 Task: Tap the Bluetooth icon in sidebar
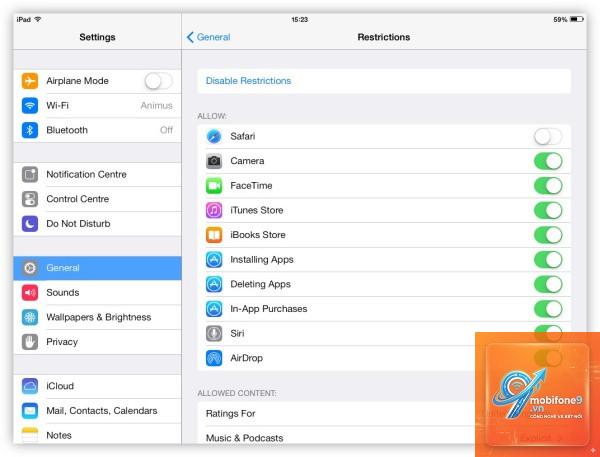tap(30, 130)
